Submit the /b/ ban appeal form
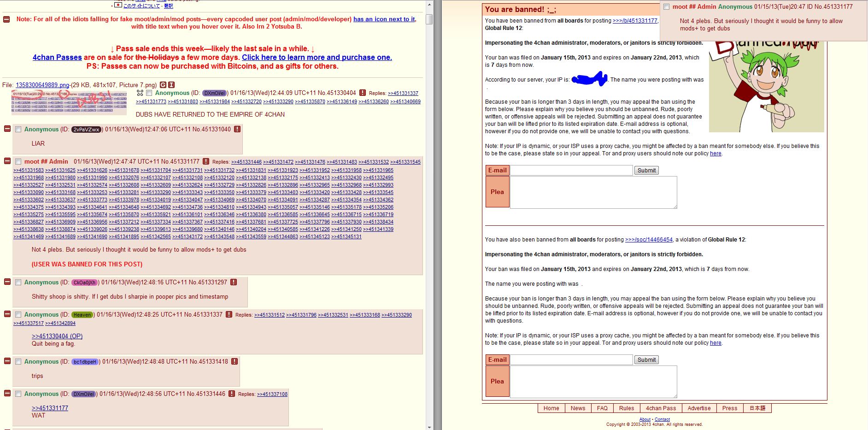This screenshot has width=868, height=430. coord(646,171)
